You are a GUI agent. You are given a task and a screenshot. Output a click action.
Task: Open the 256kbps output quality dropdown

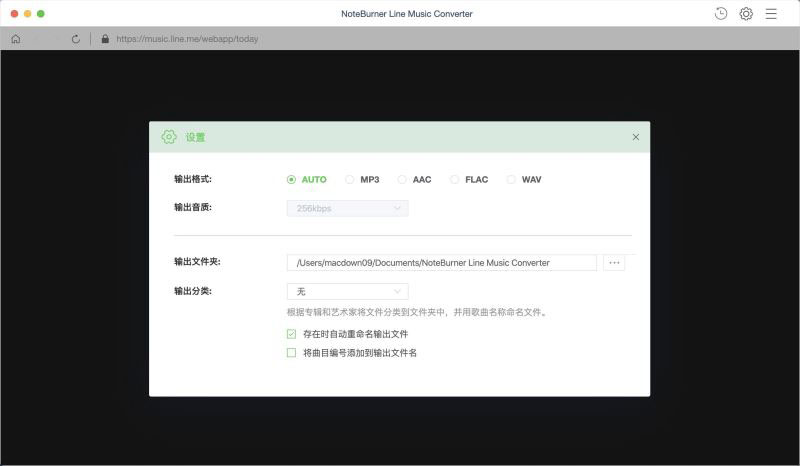pos(347,208)
